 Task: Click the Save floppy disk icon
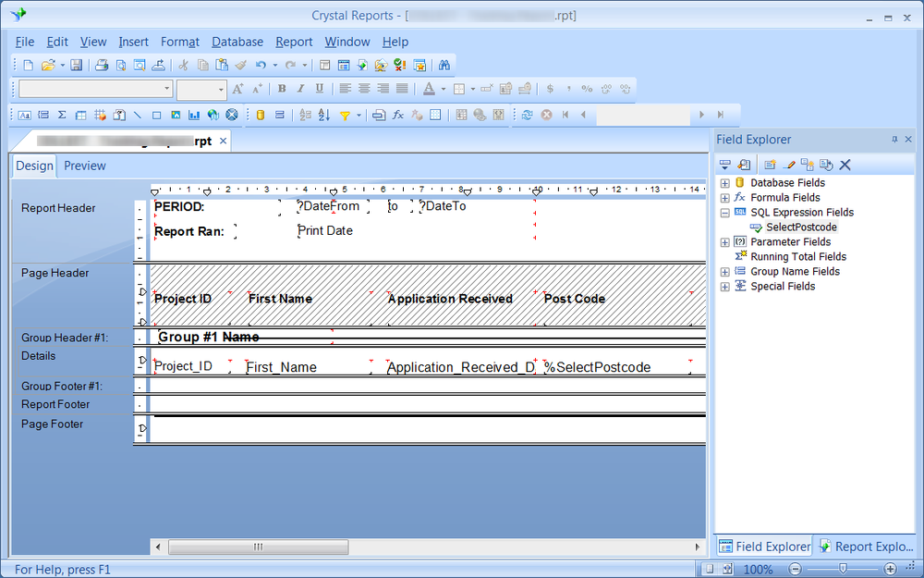coord(76,66)
